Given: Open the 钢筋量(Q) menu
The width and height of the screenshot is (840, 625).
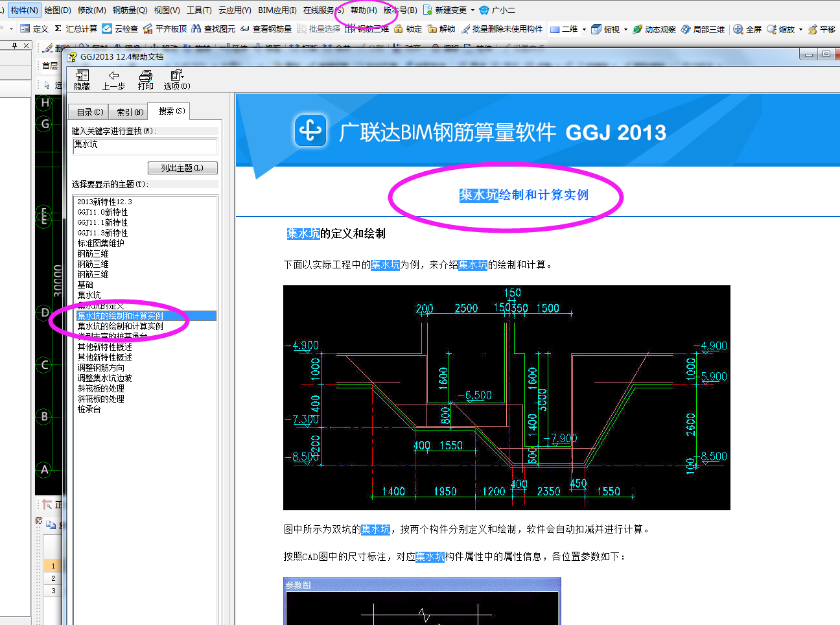Looking at the screenshot, I should [130, 10].
